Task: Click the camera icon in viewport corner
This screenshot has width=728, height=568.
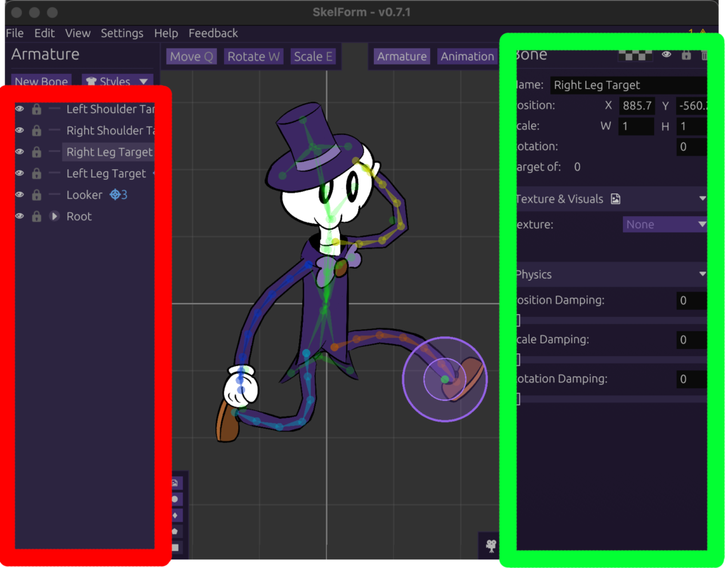Action: pos(491,545)
